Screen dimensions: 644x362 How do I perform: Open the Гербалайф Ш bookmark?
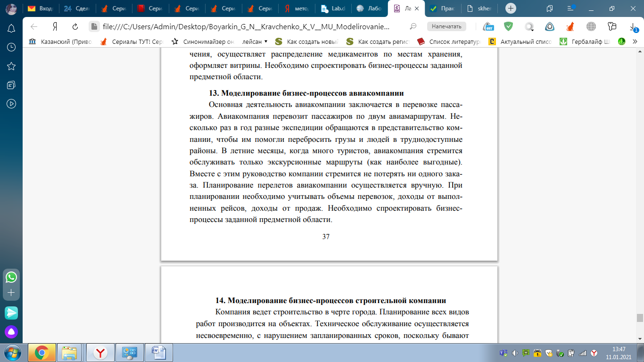point(585,41)
